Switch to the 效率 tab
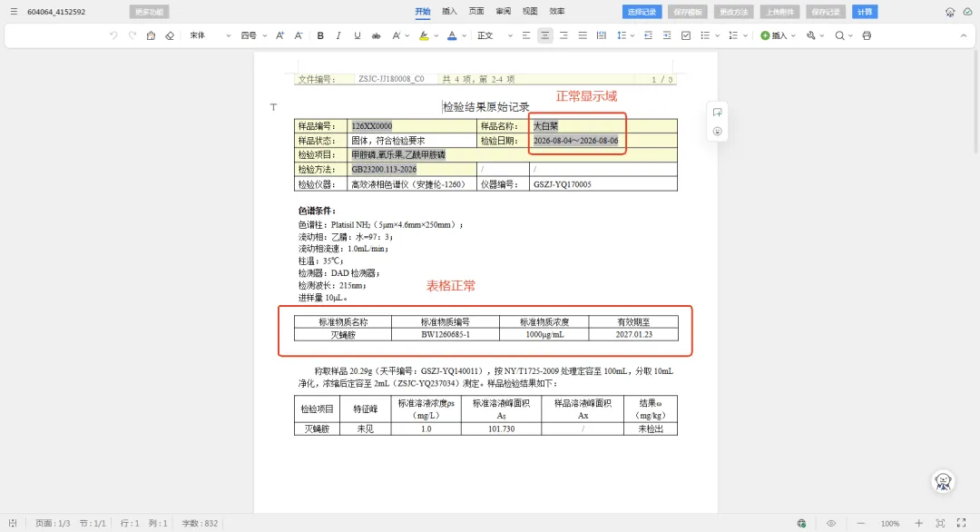This screenshot has height=532, width=980. (557, 11)
